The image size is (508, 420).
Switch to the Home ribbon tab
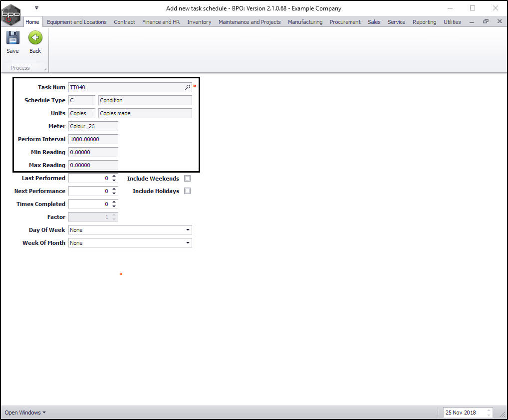tap(32, 21)
